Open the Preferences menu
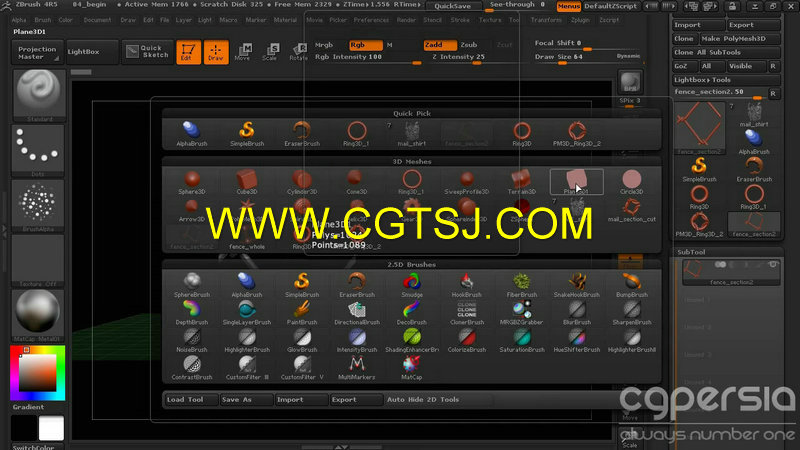The height and width of the screenshot is (450, 800). (x=371, y=20)
